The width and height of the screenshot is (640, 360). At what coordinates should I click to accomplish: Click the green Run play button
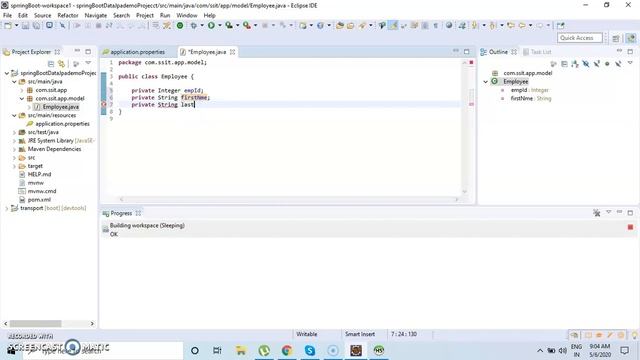tap(211, 25)
